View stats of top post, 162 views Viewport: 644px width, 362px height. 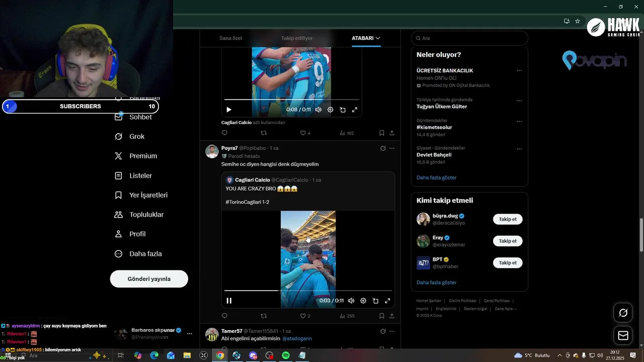pos(347,133)
